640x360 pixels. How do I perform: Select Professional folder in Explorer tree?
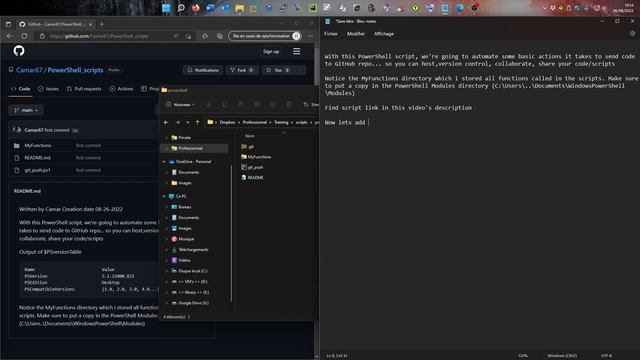click(x=195, y=148)
